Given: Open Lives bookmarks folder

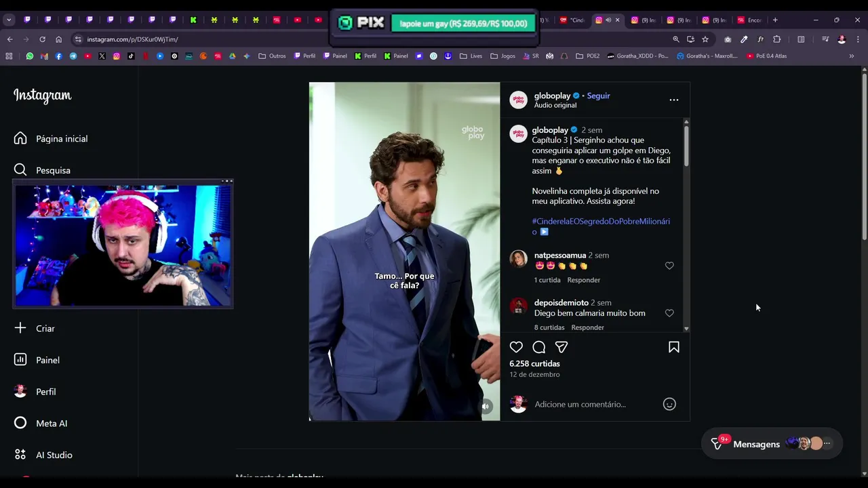Looking at the screenshot, I should [471, 56].
